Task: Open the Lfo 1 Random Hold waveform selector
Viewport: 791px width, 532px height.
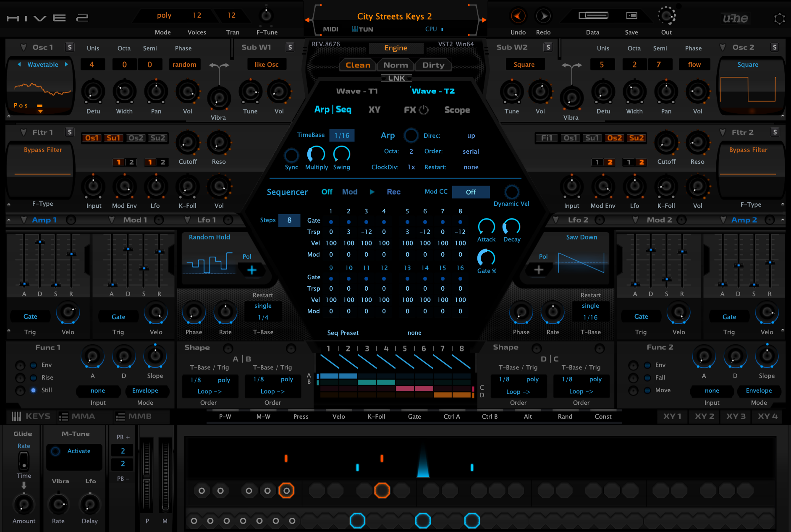Action: point(209,237)
